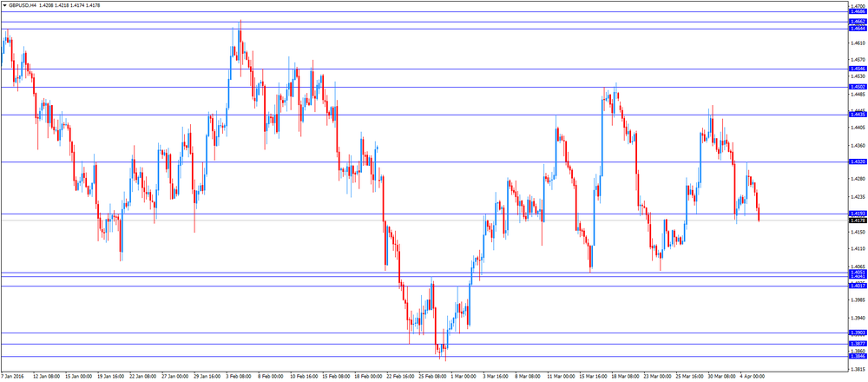868x382 pixels.
Task: Click the 1.4570 price scale value
Action: click(858, 59)
